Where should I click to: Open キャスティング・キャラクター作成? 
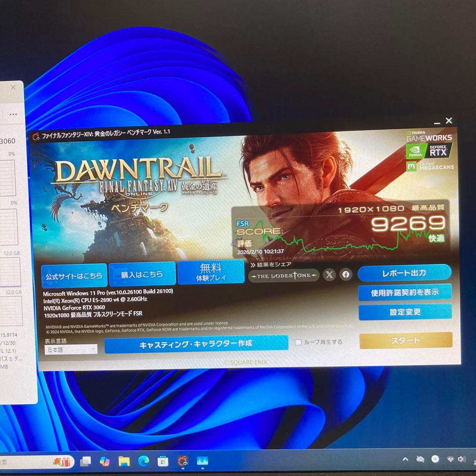[x=197, y=343]
